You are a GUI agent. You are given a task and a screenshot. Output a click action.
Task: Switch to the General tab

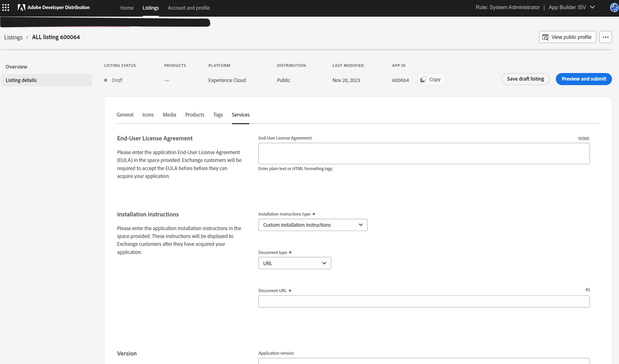[x=125, y=115]
